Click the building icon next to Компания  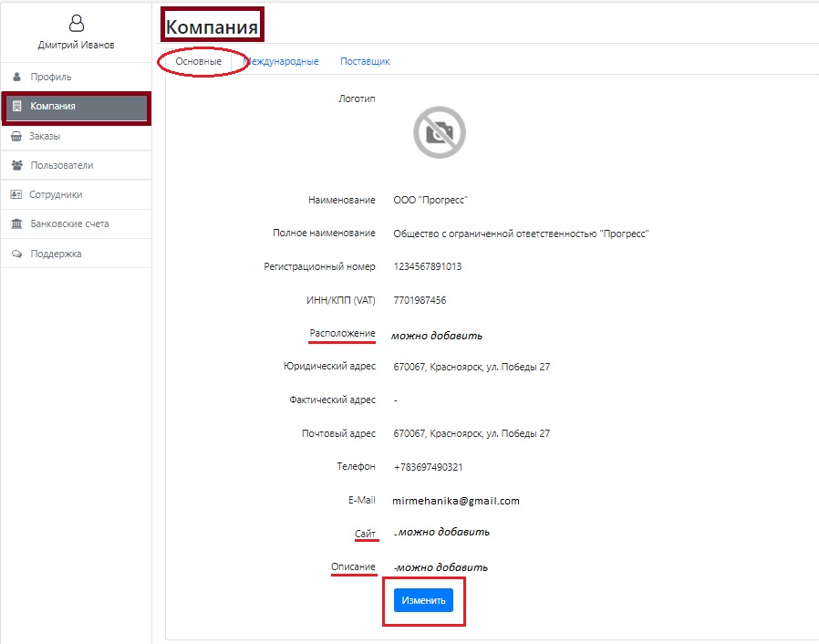pyautogui.click(x=16, y=106)
